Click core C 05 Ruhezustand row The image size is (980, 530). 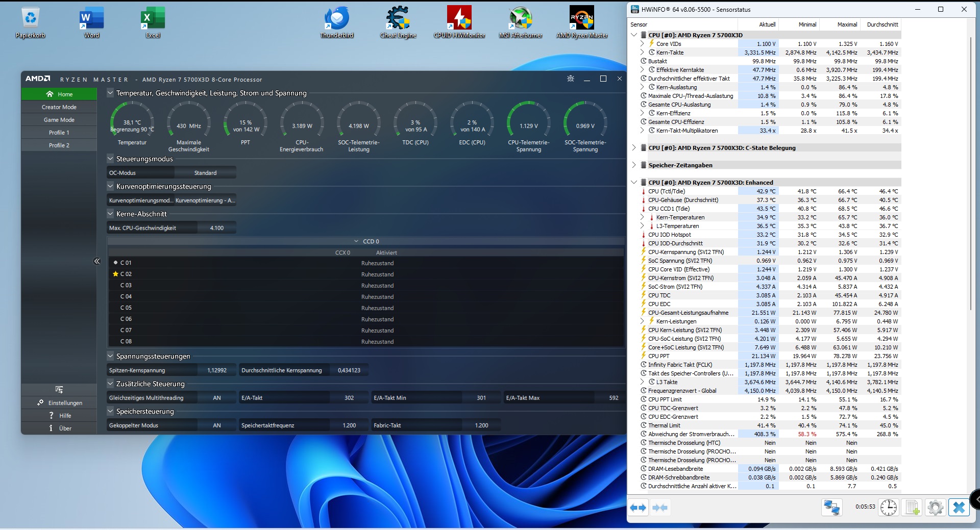pyautogui.click(x=365, y=308)
